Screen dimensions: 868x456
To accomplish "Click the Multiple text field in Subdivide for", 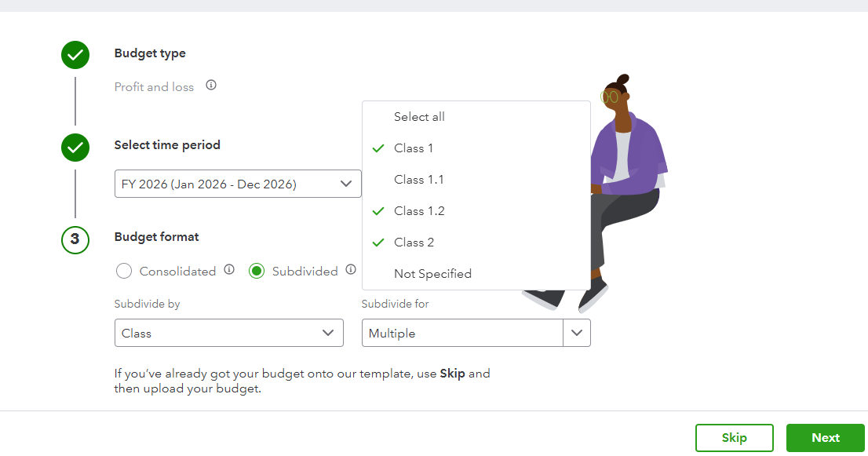I will (462, 334).
